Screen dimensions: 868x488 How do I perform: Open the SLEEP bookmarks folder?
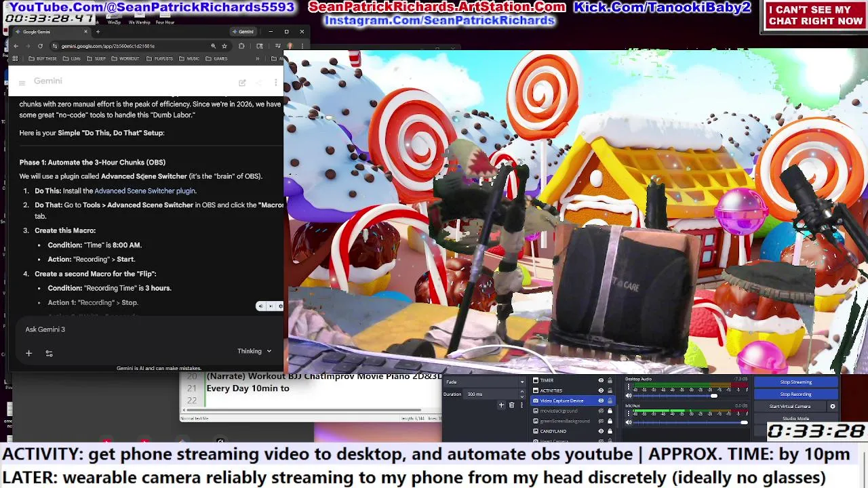click(x=96, y=58)
